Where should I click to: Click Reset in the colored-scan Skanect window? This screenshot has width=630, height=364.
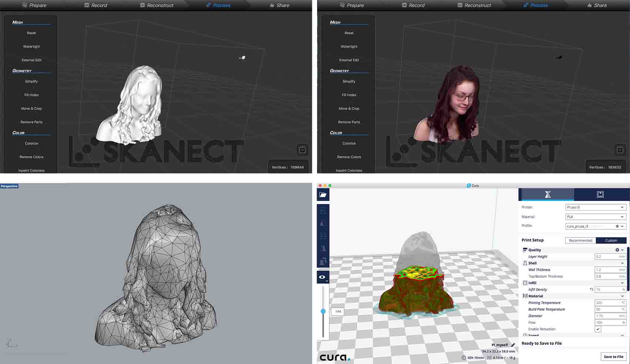349,33
